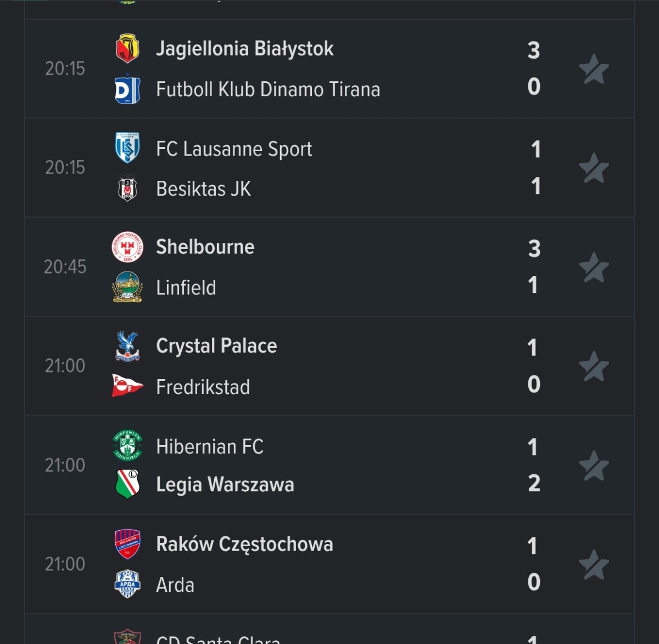Click the Jagiellonia Białystok club crest
The width and height of the screenshot is (659, 644).
click(x=127, y=48)
